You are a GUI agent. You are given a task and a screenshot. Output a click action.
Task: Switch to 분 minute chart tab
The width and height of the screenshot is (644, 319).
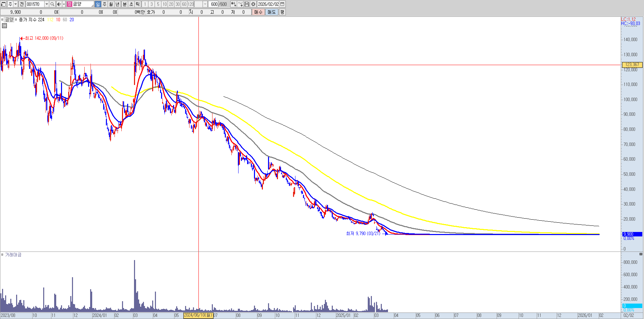(x=124, y=4)
